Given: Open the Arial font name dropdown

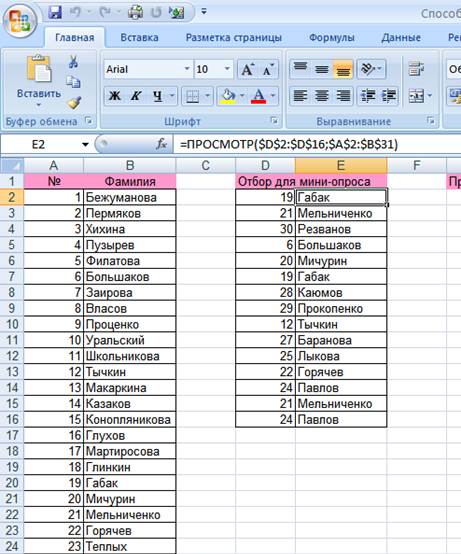Looking at the screenshot, I should (x=187, y=69).
